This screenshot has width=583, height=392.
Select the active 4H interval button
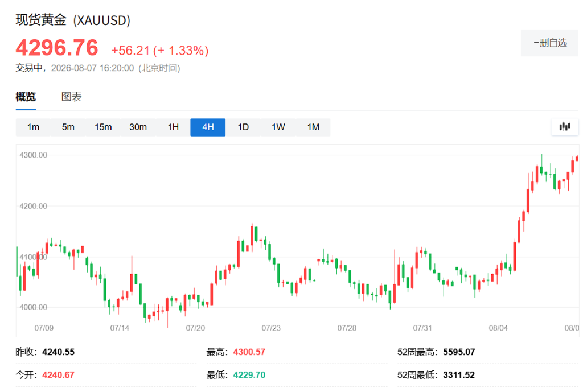pos(208,127)
